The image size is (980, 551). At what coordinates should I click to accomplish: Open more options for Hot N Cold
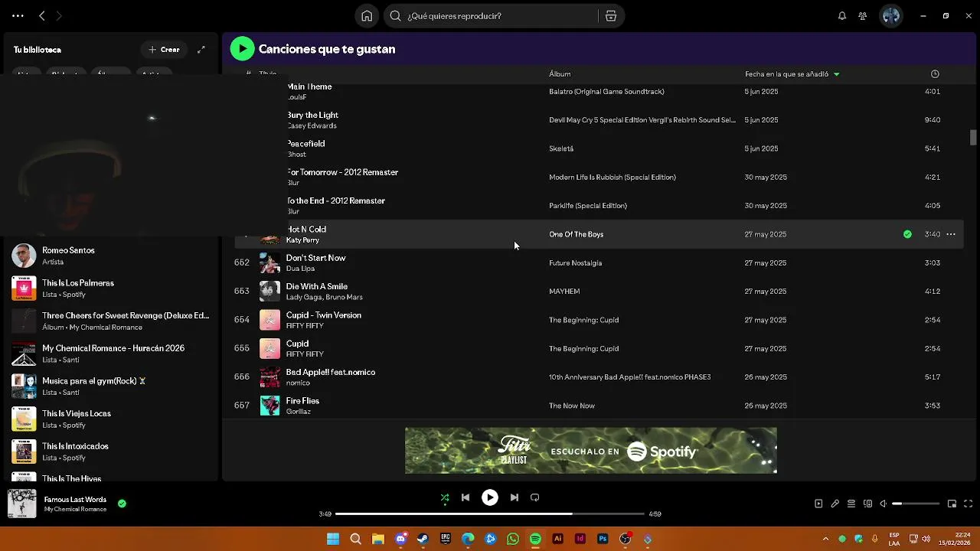pos(951,234)
